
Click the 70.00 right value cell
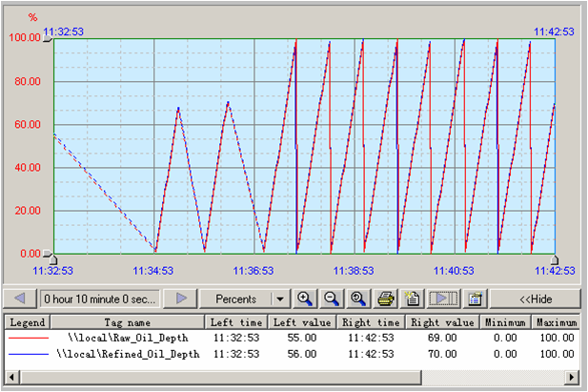click(x=442, y=354)
